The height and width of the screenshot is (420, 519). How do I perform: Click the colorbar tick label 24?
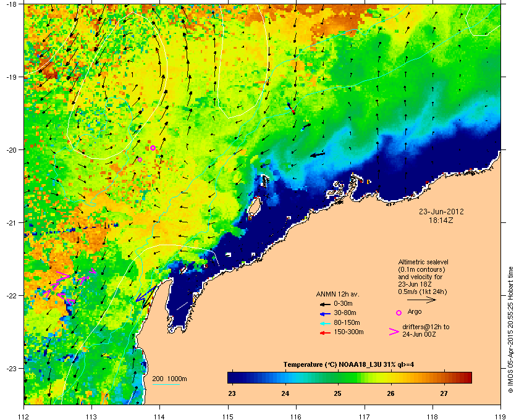click(x=285, y=393)
